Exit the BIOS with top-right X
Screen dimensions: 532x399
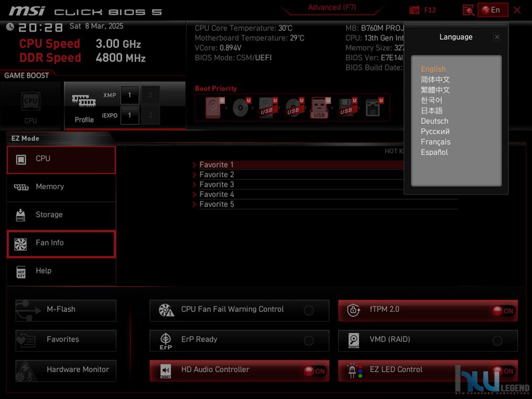pyautogui.click(x=517, y=10)
